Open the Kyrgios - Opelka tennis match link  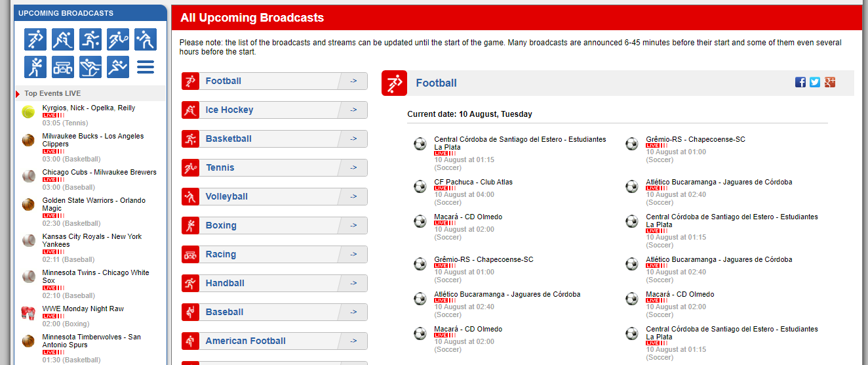click(x=89, y=108)
